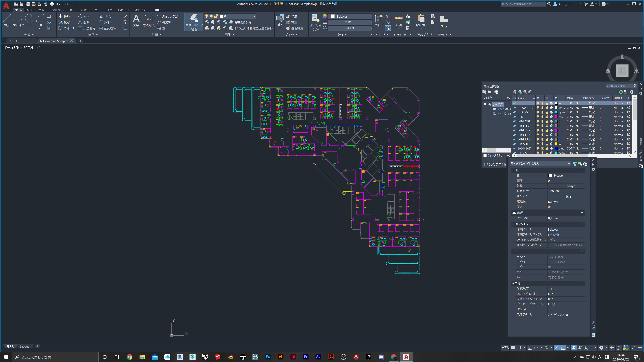Collapse the 一般 properties section
The image size is (644, 362).
click(582, 170)
